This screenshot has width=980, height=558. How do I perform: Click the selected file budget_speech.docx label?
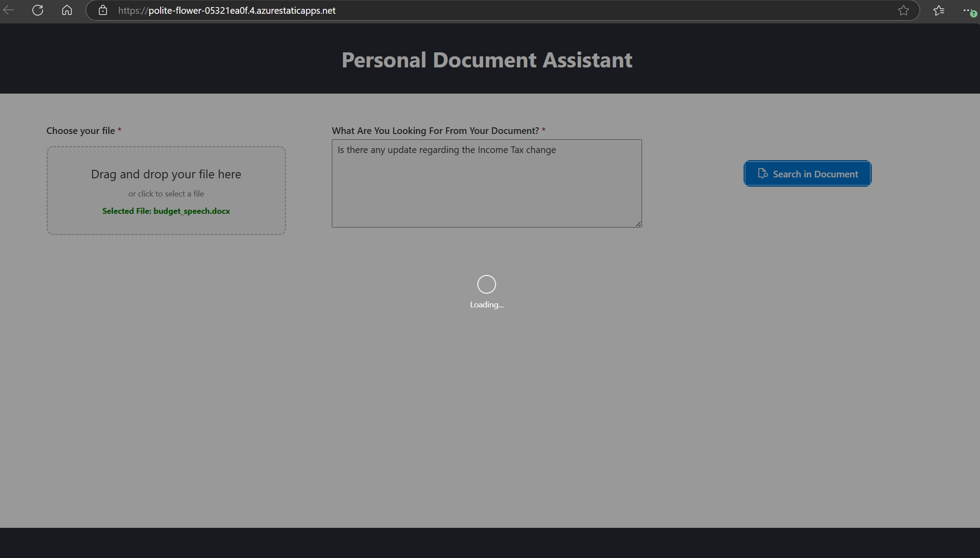[166, 211]
